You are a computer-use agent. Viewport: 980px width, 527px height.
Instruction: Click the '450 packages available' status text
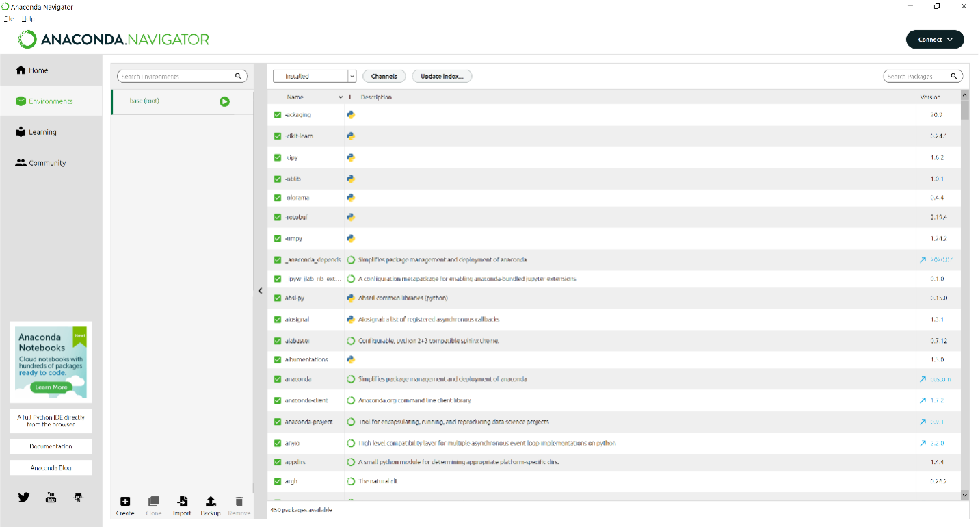point(302,510)
